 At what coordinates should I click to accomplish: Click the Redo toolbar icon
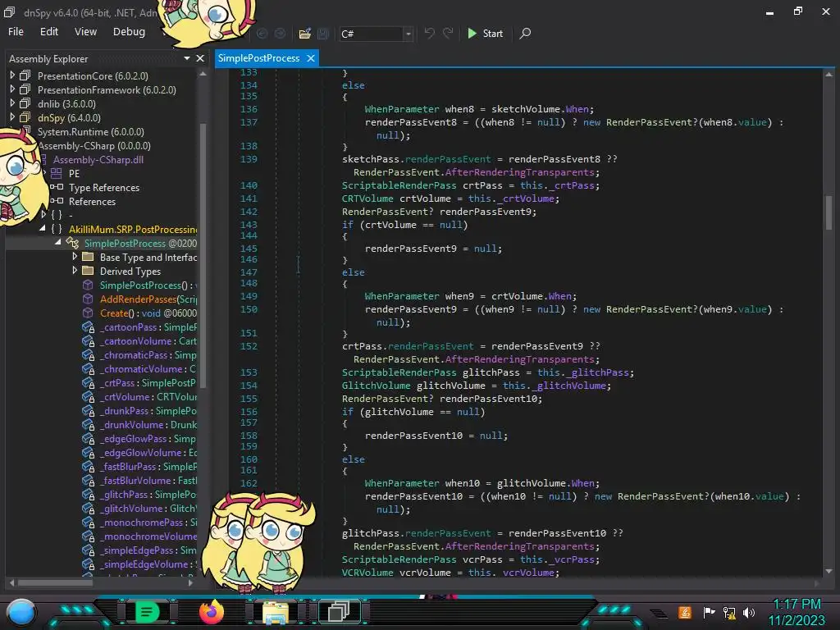pyautogui.click(x=448, y=33)
